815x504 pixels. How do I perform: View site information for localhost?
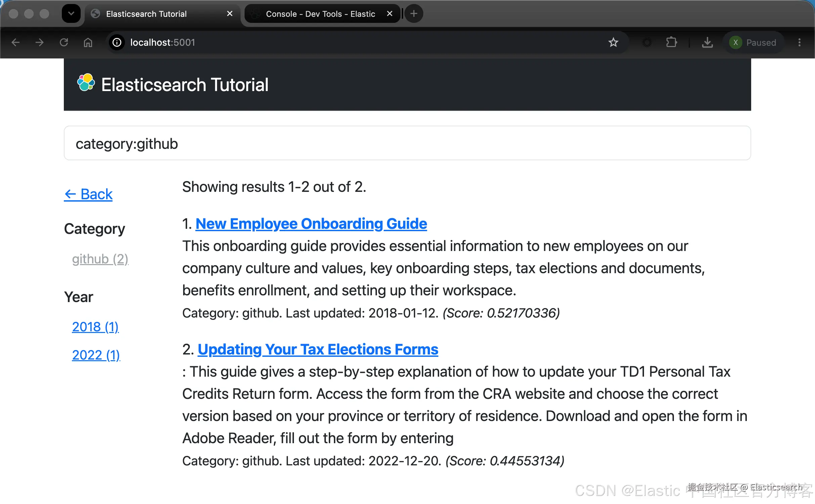pos(117,42)
